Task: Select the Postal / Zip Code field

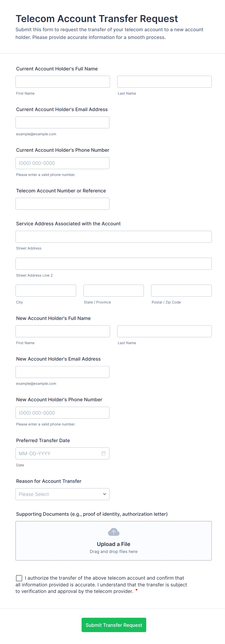Action: [x=181, y=290]
